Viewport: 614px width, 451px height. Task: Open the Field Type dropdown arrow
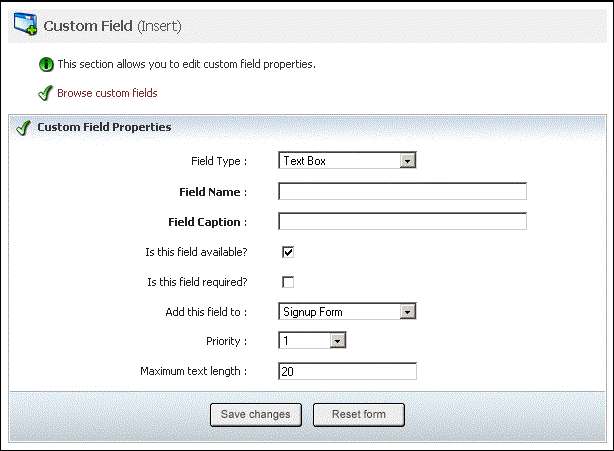click(407, 161)
